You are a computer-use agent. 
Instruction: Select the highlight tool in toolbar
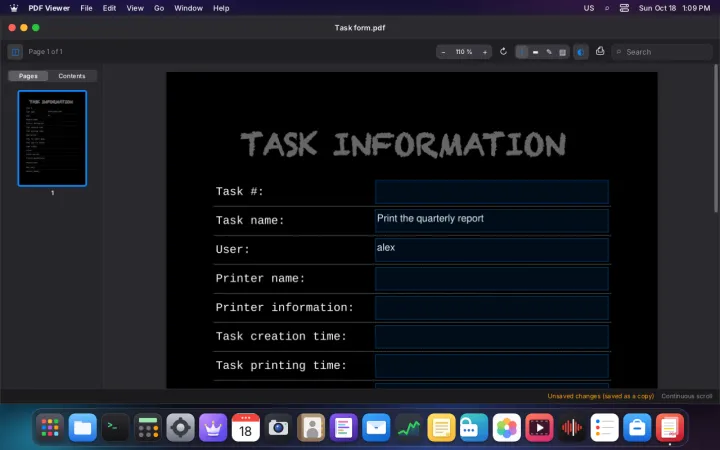(x=535, y=52)
